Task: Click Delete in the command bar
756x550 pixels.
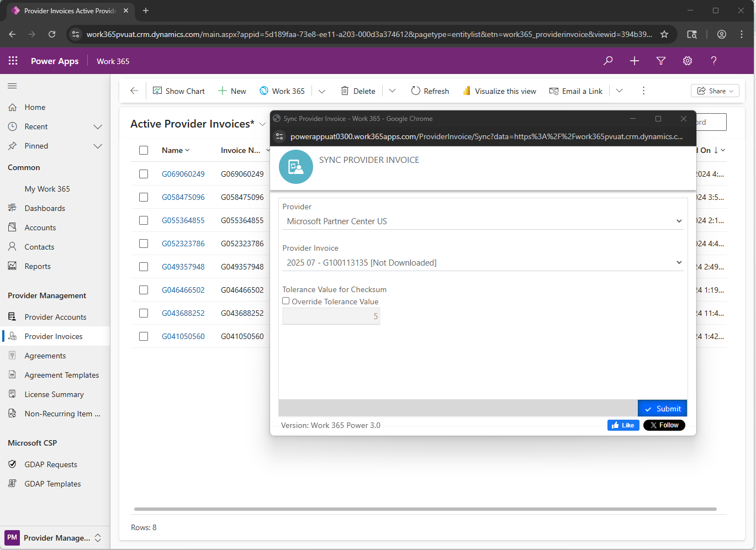Action: pyautogui.click(x=358, y=91)
